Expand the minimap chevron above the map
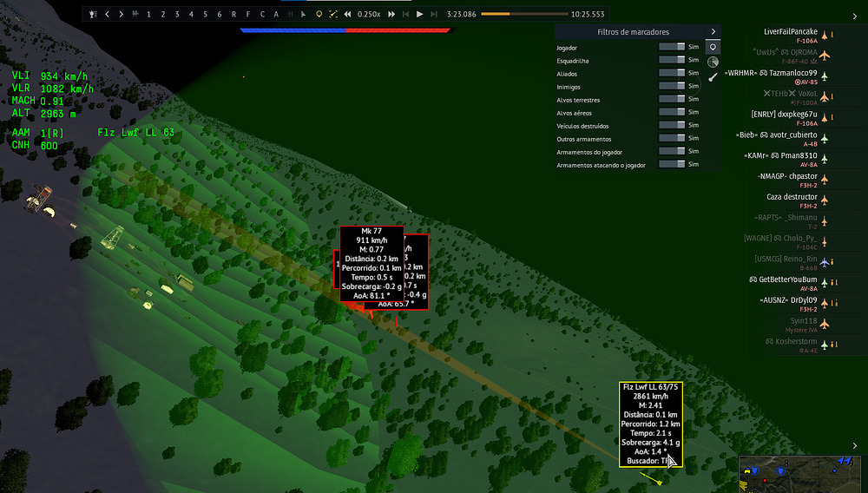 click(857, 446)
